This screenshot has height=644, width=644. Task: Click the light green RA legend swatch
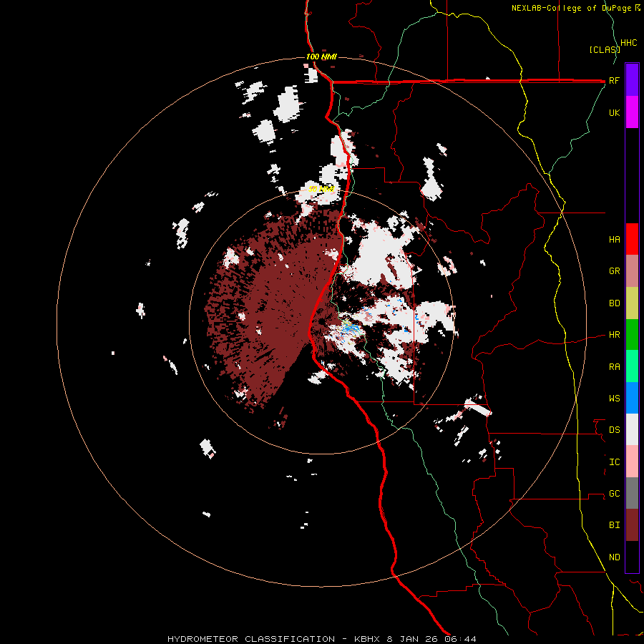point(632,366)
